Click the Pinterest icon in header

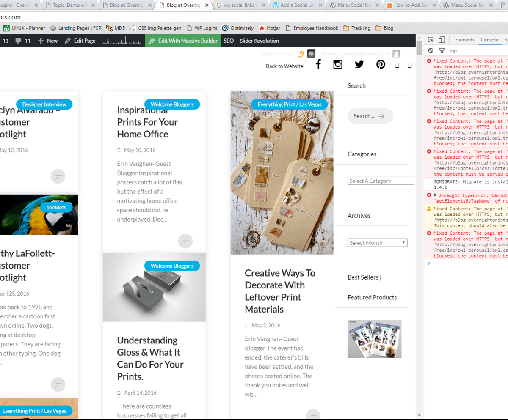click(x=381, y=65)
